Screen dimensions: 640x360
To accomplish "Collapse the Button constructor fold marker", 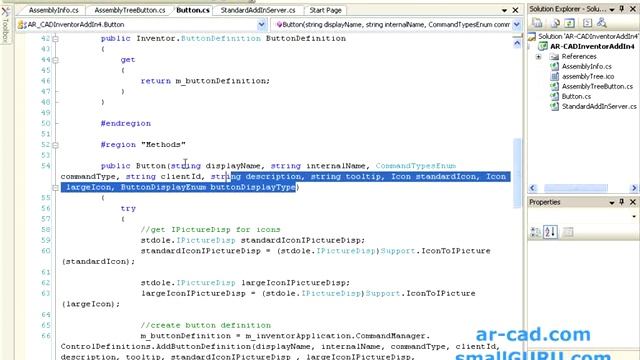I will coord(56,187).
